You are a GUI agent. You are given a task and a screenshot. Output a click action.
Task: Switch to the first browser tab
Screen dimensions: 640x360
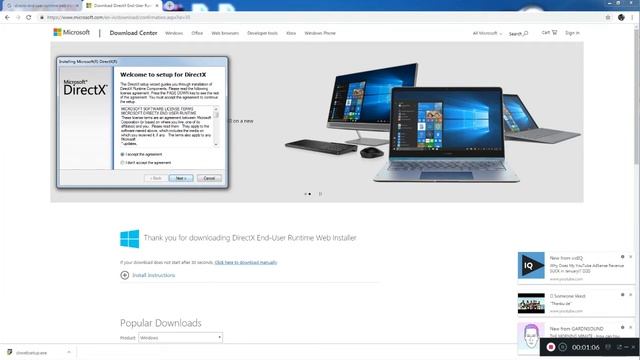tap(42, 5)
